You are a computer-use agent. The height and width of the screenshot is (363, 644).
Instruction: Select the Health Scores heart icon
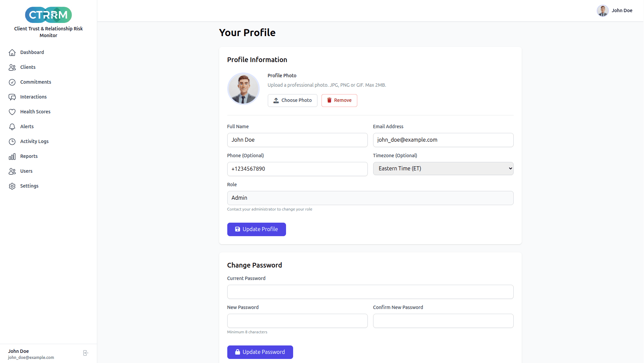pos(12,112)
